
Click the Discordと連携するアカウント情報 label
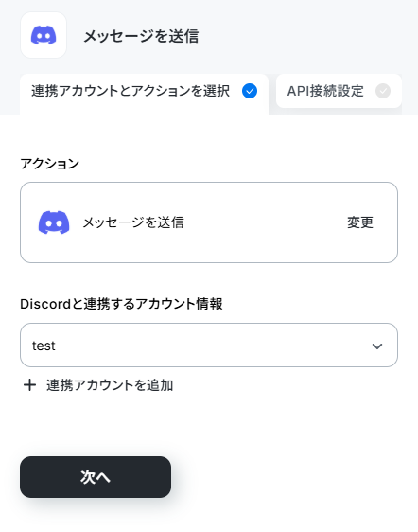coord(121,304)
